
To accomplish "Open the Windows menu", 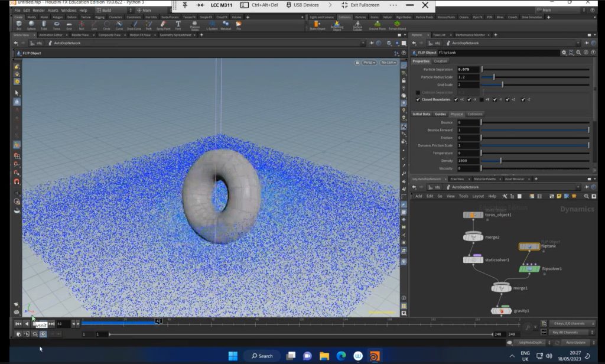I will pyautogui.click(x=69, y=11).
